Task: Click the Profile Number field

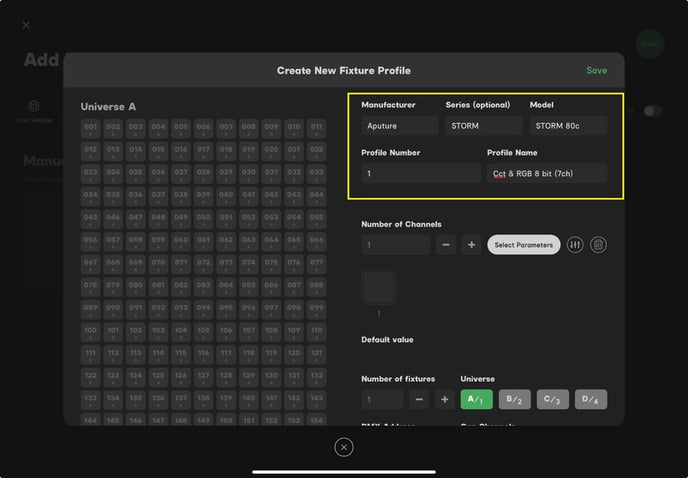Action: point(421,173)
